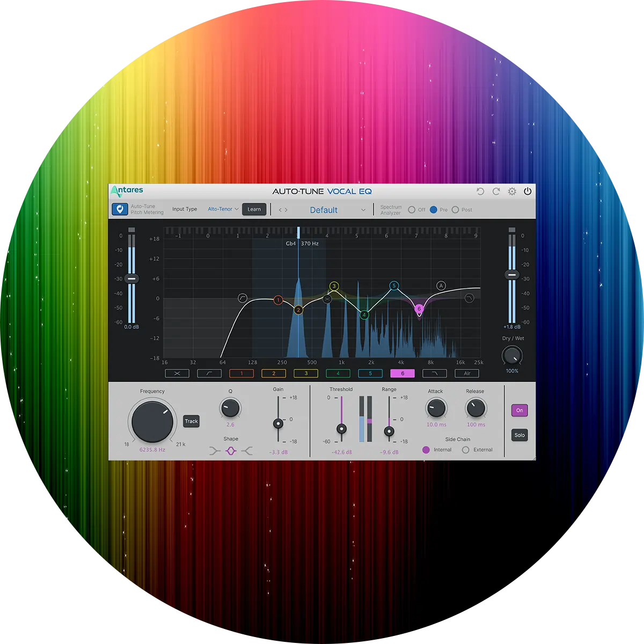Click the 2.6 Q value
This screenshot has width=644, height=644.
pyautogui.click(x=230, y=425)
